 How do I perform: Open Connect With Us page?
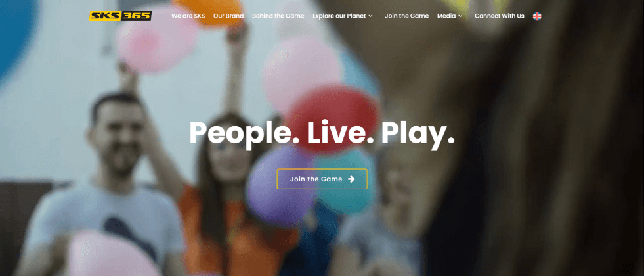coord(500,16)
